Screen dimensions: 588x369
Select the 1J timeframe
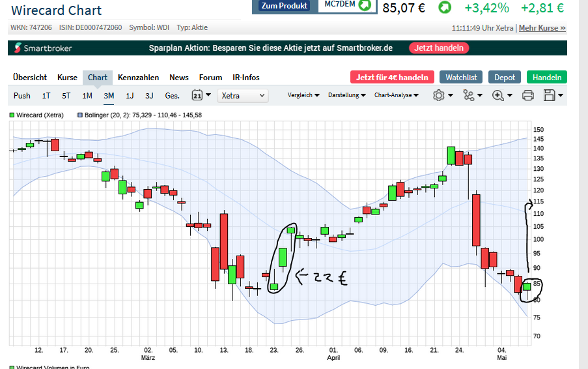[x=130, y=96]
